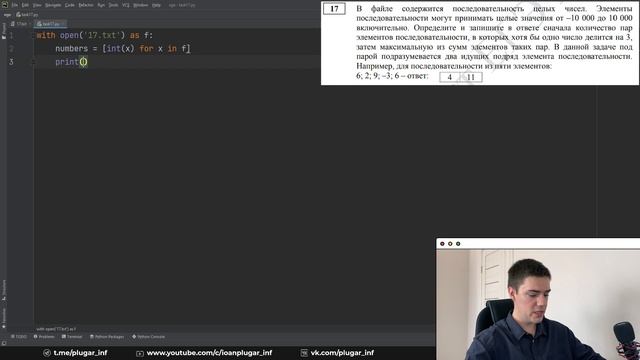Collapse the 'with open' block fold marker
This screenshot has height=360, width=640.
click(33, 36)
